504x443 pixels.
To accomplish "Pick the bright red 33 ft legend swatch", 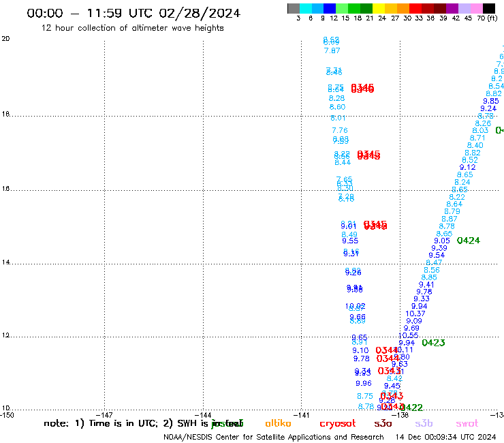I will (x=415, y=8).
